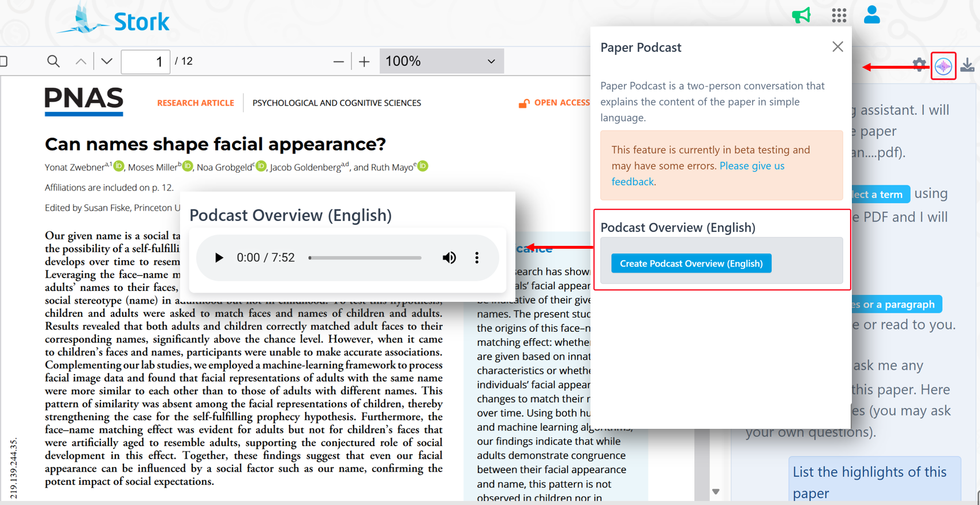Viewport: 980px width, 505px height.
Task: Close the Paper Podcast panel
Action: 837,47
